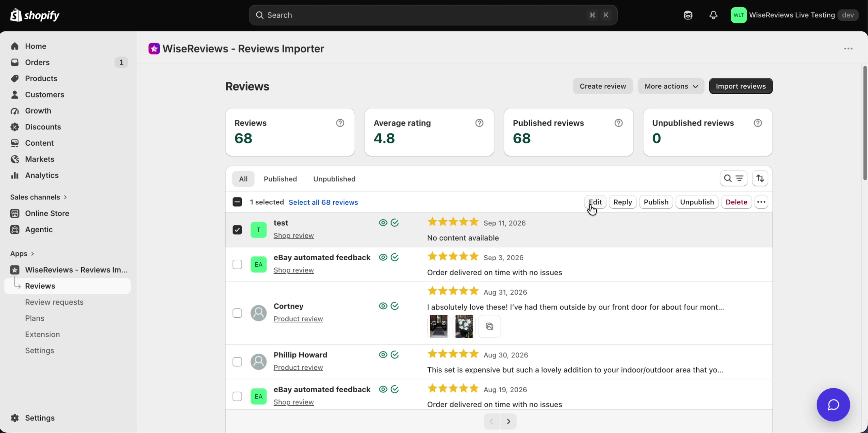Viewport: 868px width, 433px height.
Task: Open Review requests in the sidebar
Action: point(54,302)
